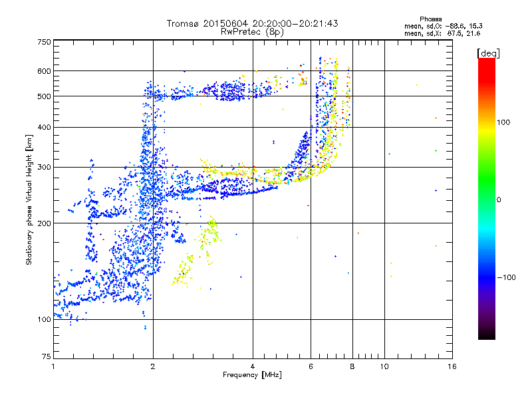Viewport: 532px width, 399px height.
Task: Click the x-axis tick label '10'
Action: pos(384,366)
